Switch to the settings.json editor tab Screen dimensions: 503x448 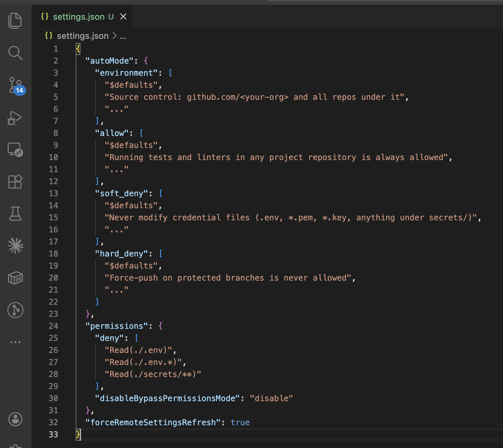point(82,16)
